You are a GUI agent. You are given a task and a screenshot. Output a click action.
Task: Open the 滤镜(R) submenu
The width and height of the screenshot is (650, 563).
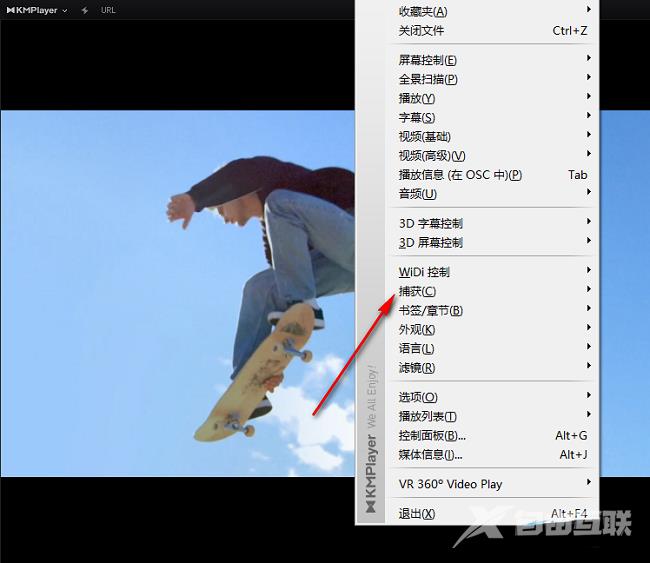417,368
